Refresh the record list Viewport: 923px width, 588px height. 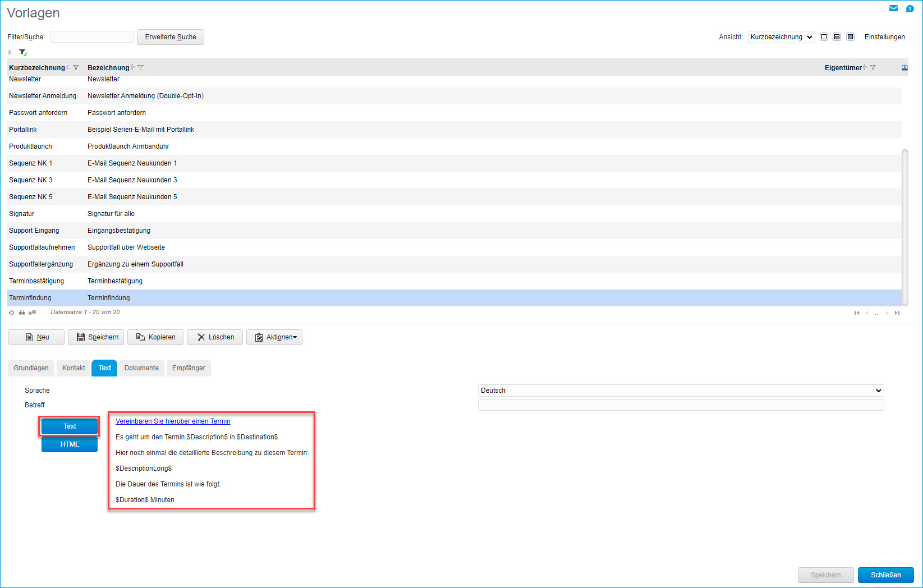12,313
